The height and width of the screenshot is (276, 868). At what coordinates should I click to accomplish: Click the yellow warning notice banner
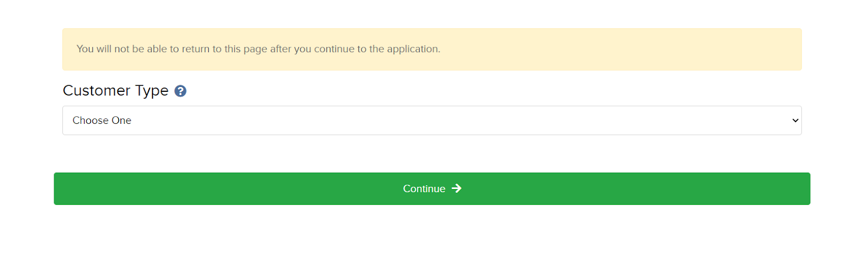tap(432, 49)
